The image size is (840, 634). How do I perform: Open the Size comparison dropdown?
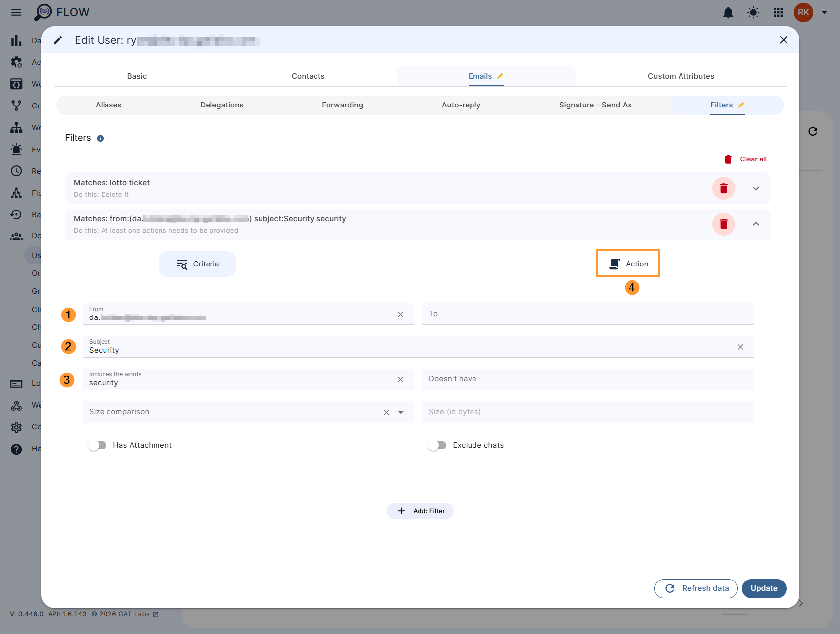[401, 413]
